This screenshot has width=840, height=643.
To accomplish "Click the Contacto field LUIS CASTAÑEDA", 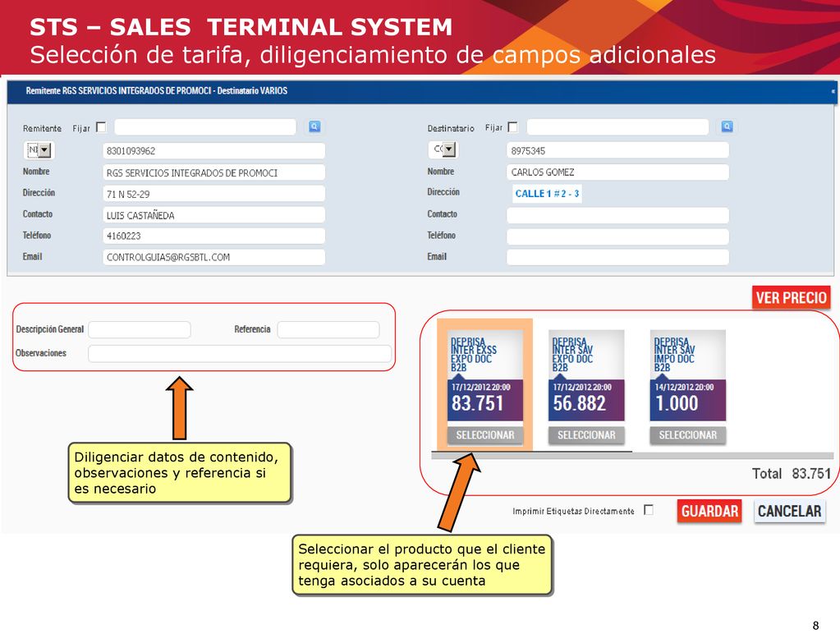I will (213, 215).
